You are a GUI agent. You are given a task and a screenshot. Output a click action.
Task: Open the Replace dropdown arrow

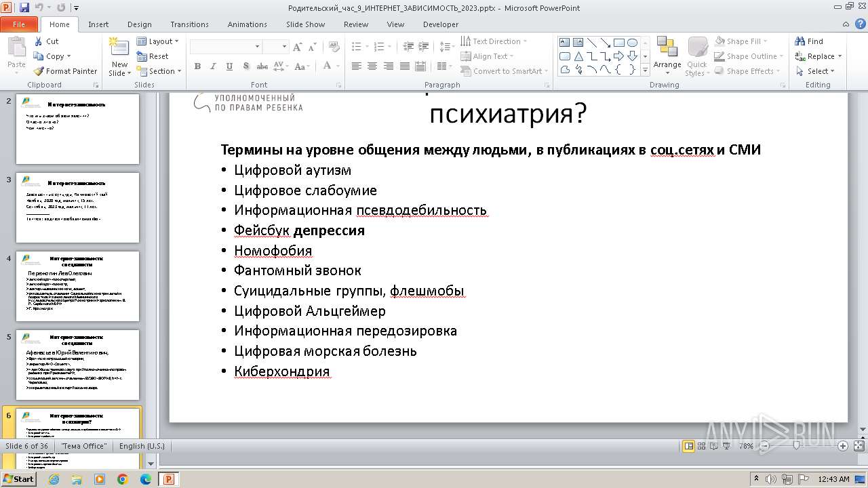click(840, 56)
